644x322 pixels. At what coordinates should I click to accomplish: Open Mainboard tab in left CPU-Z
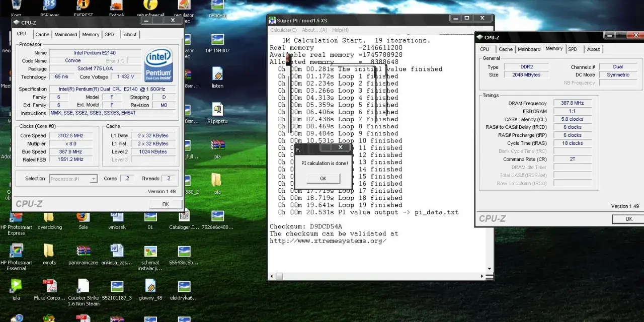coord(66,35)
